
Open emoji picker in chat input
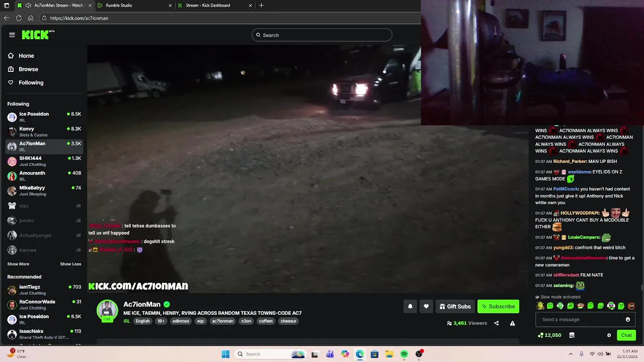tap(628, 319)
